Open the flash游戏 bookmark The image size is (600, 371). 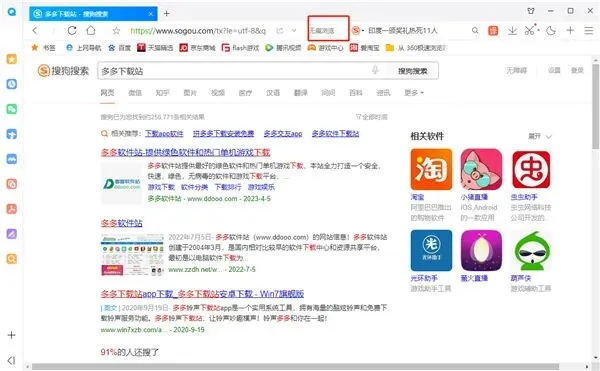240,47
